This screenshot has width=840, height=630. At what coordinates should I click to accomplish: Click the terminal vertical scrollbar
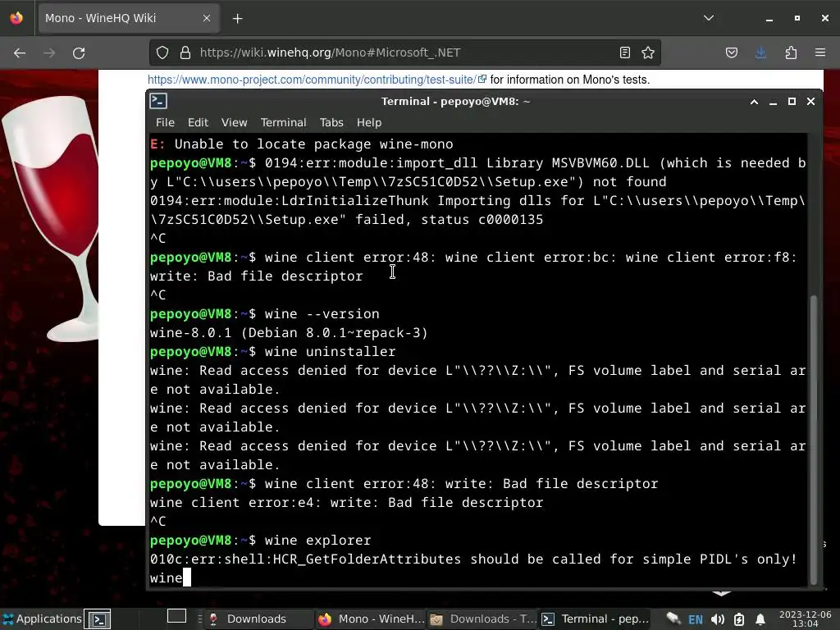pos(814,440)
